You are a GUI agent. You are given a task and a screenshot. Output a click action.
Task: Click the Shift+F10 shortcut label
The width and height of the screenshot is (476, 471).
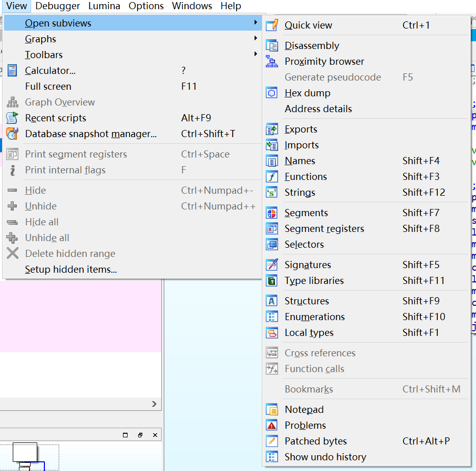coord(423,317)
